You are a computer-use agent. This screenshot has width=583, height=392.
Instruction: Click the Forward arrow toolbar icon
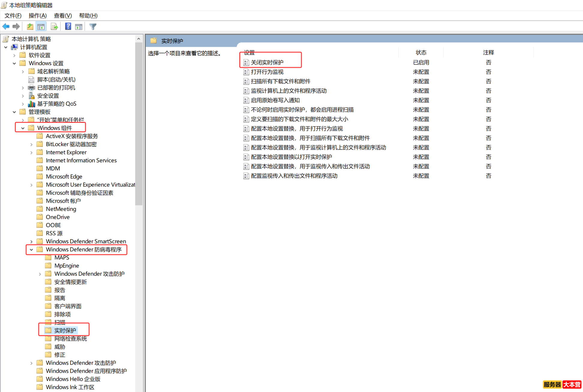[16, 26]
